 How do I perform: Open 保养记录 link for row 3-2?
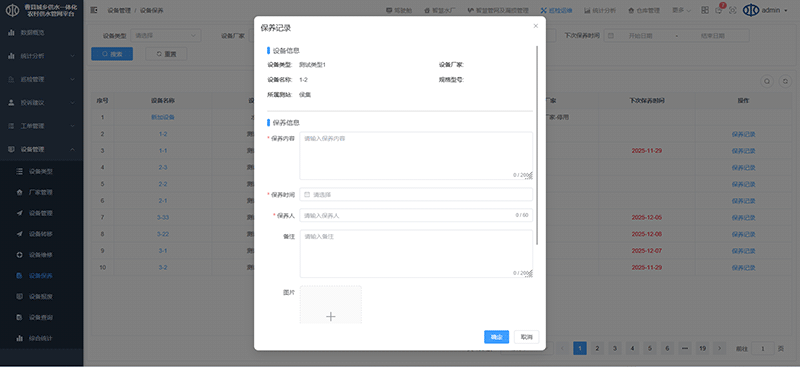pyautogui.click(x=743, y=267)
